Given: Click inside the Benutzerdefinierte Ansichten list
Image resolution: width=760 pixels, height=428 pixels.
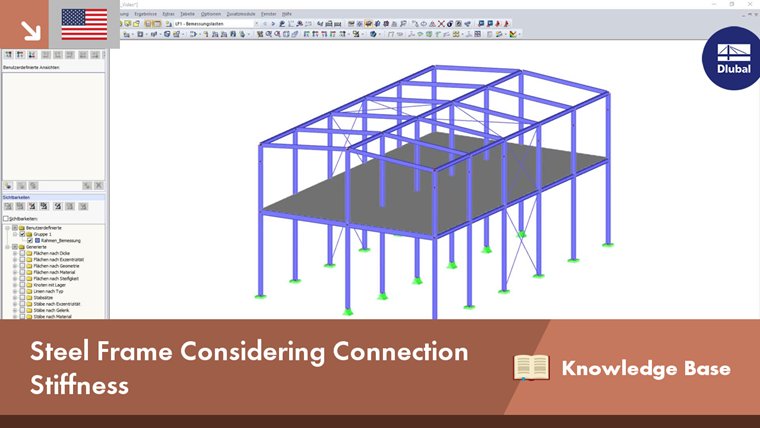Looking at the screenshot, I should point(53,127).
